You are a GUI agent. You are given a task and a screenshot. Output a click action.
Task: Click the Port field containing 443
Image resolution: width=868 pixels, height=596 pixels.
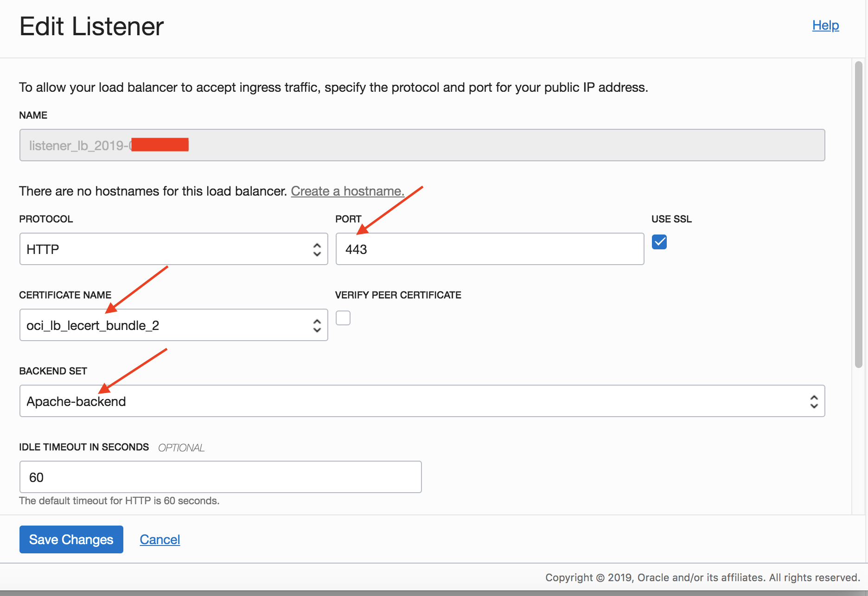490,249
